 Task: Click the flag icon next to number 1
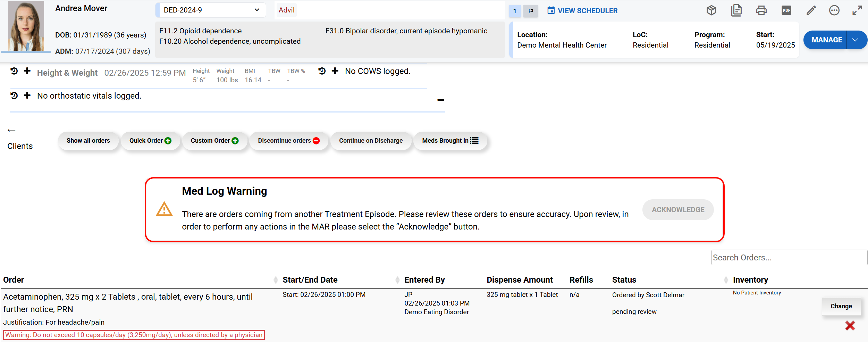coord(531,11)
